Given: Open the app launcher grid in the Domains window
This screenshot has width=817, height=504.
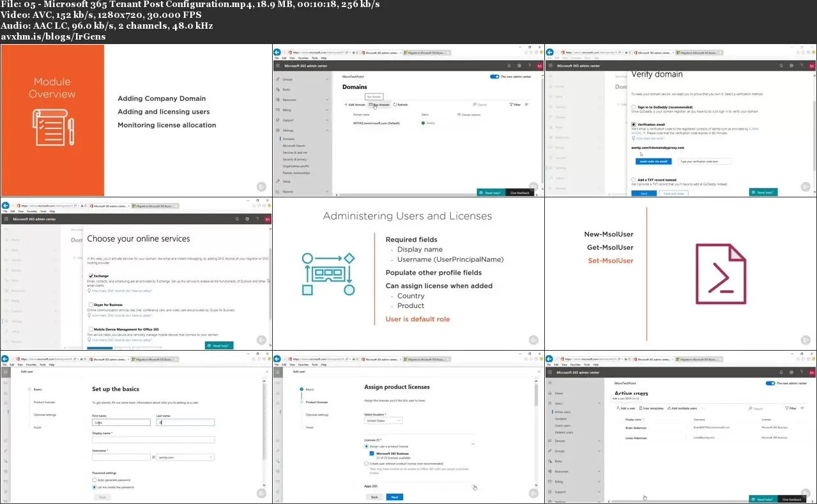Looking at the screenshot, I should coord(278,65).
